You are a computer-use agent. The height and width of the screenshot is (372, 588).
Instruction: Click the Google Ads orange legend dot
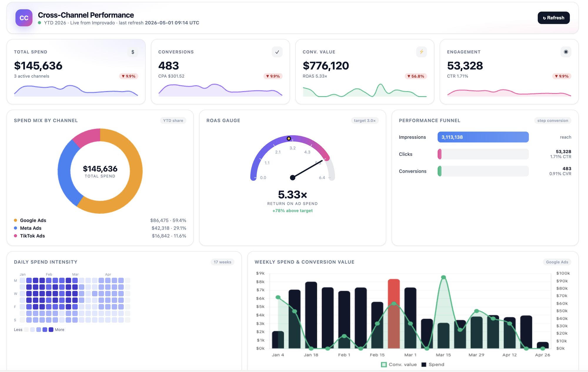(16, 220)
